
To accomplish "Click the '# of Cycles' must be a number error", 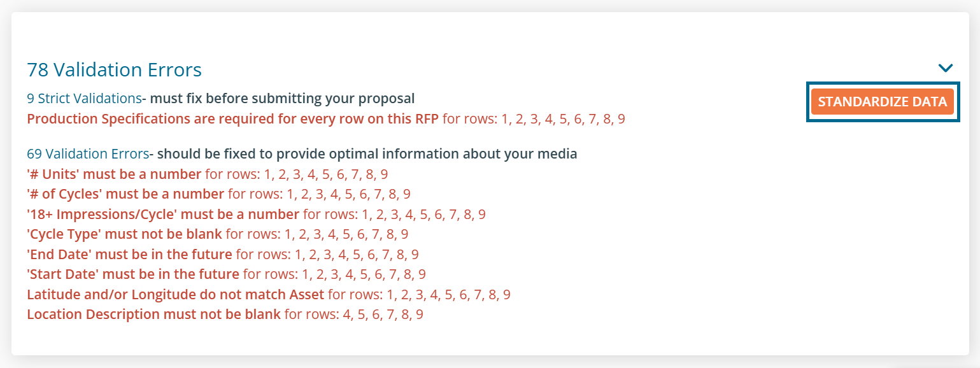I will [x=125, y=194].
